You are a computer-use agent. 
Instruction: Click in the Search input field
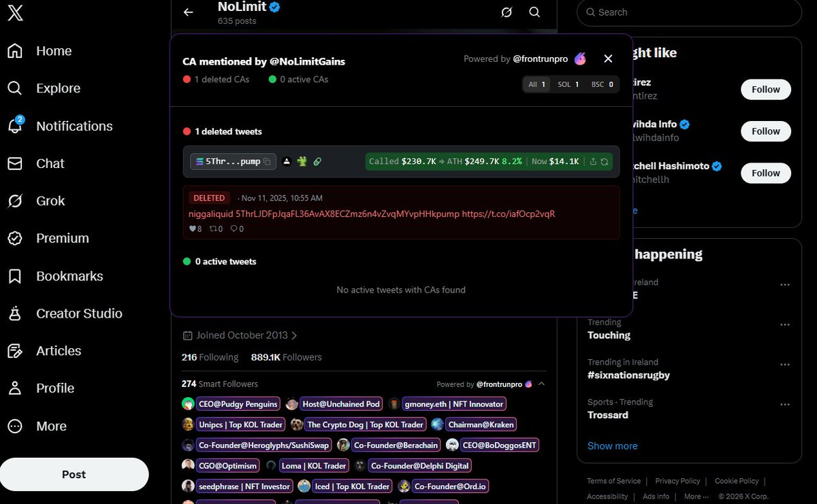[x=689, y=12]
